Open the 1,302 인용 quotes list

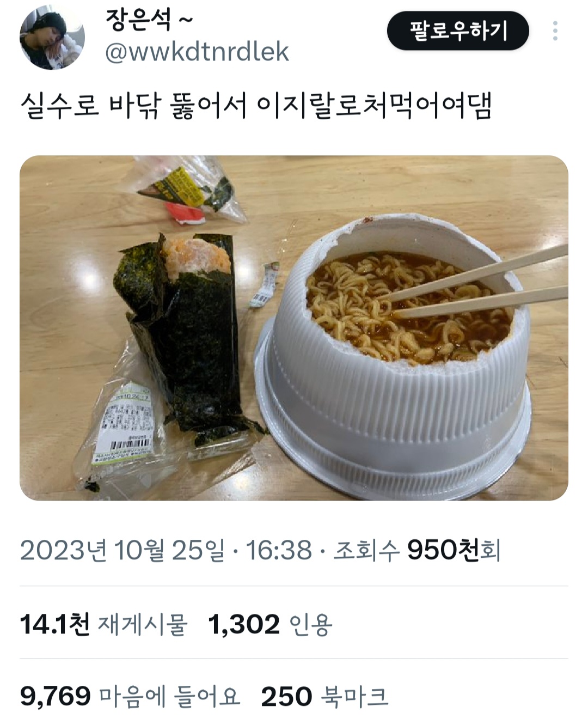tap(270, 624)
